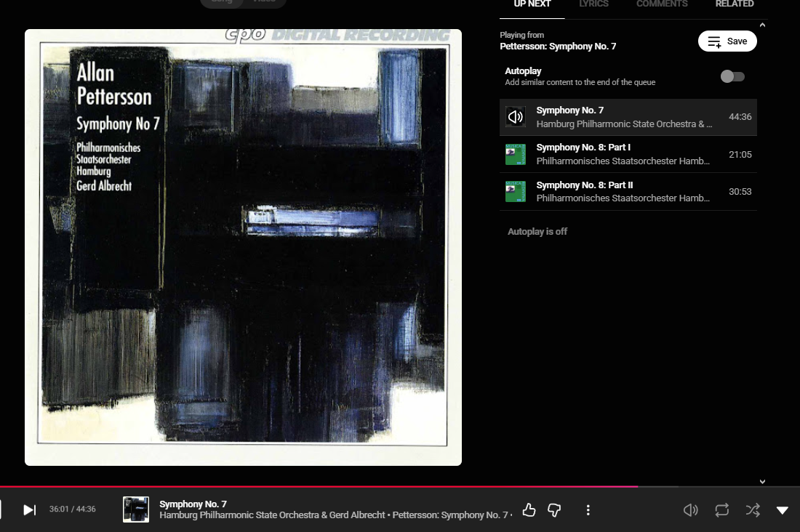Toggle repeat mode
The width and height of the screenshot is (800, 532).
pyautogui.click(x=722, y=509)
